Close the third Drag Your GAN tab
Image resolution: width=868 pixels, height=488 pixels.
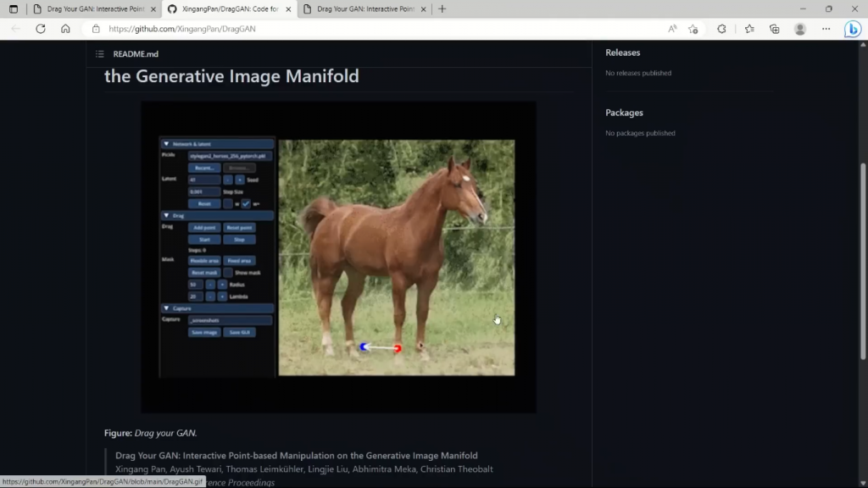tap(424, 8)
